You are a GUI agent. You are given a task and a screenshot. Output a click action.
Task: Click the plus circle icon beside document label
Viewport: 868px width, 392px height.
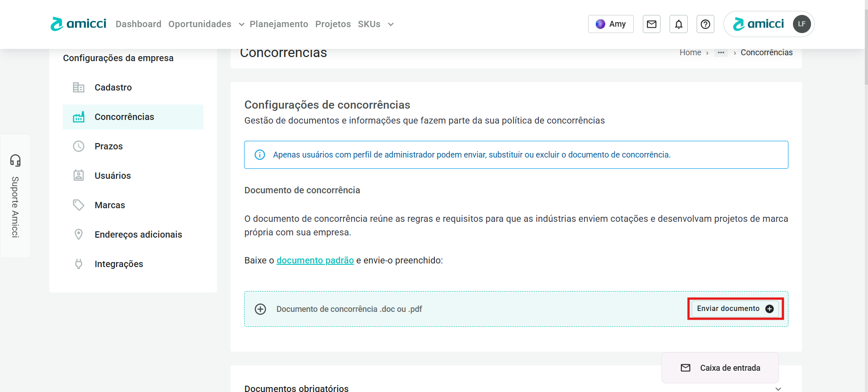(260, 309)
